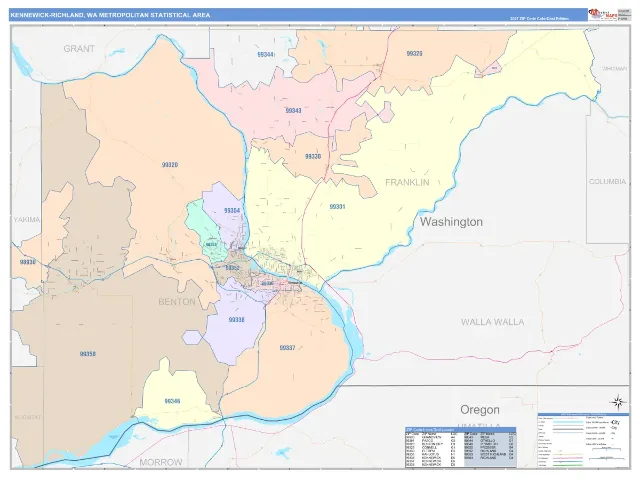Click ZIP code 99354 label
This screenshot has width=640, height=480.
tap(232, 211)
